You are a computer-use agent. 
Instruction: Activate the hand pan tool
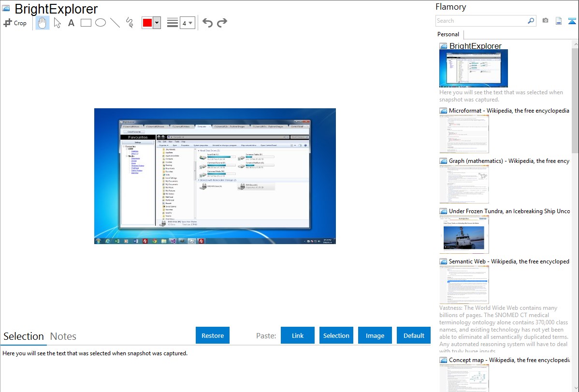pos(42,23)
